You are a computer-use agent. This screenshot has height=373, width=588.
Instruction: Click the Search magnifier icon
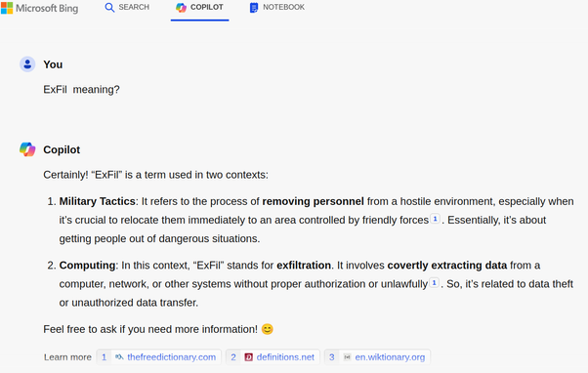109,8
